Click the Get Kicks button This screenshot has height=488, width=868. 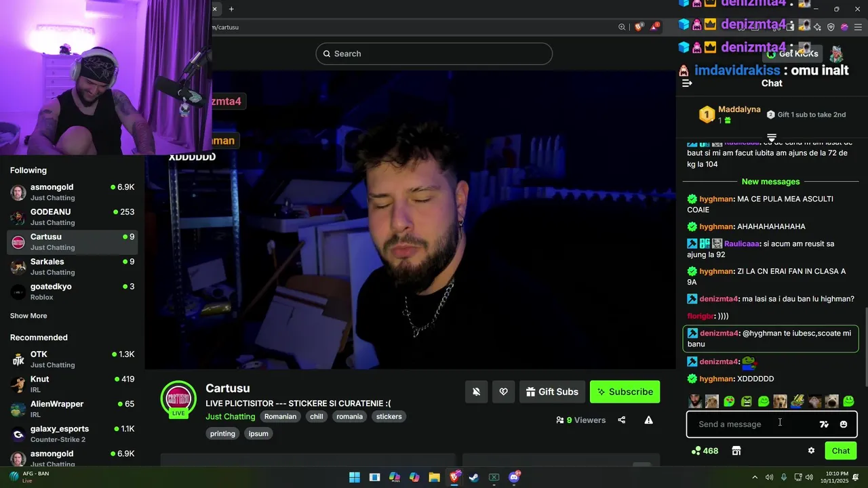(793, 54)
